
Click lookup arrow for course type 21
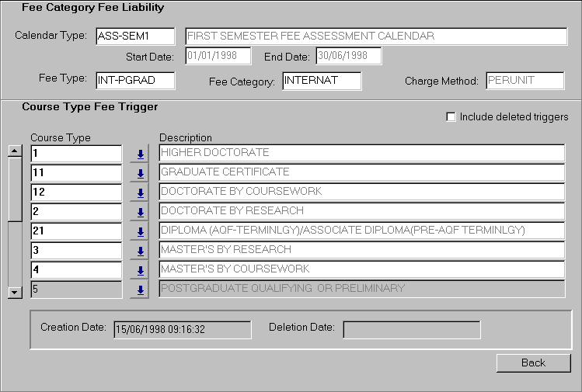(x=141, y=231)
